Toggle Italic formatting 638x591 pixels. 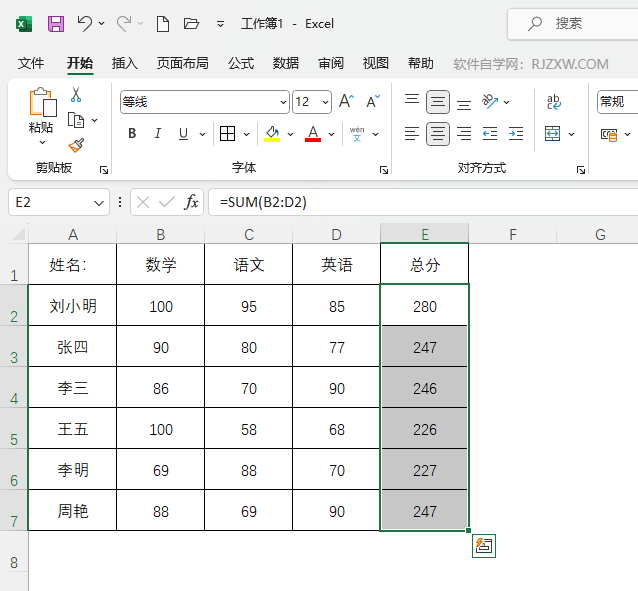157,134
